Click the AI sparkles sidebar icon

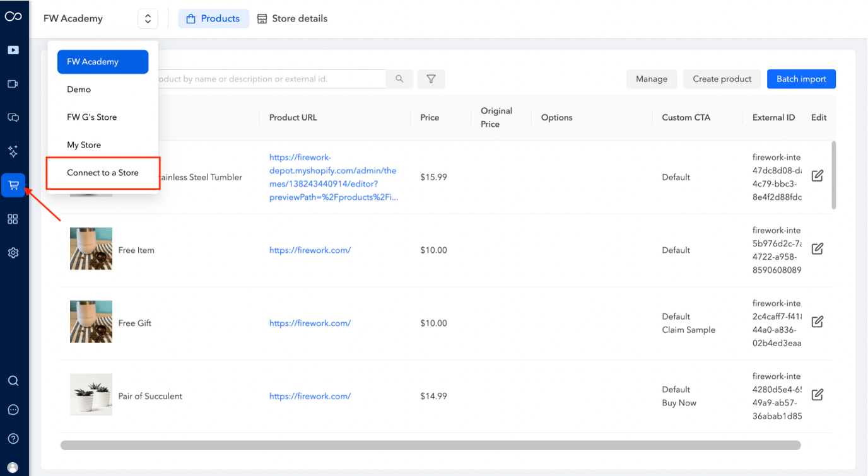(x=13, y=151)
